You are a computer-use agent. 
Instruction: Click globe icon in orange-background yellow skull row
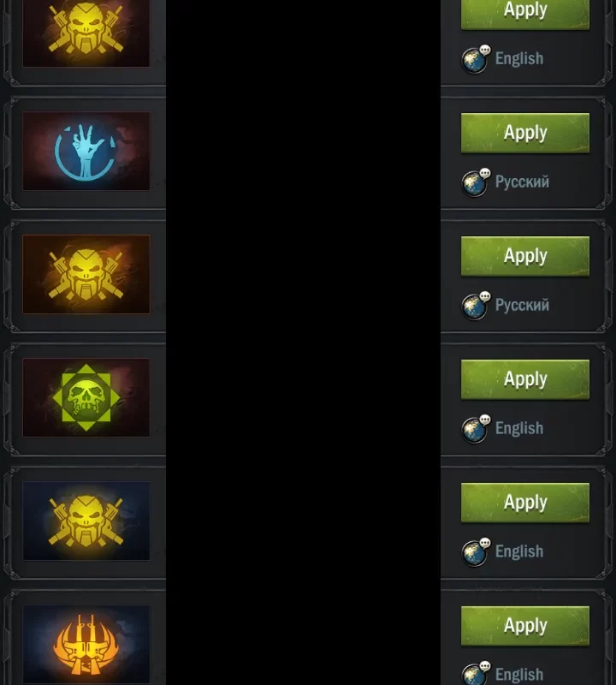(x=476, y=306)
